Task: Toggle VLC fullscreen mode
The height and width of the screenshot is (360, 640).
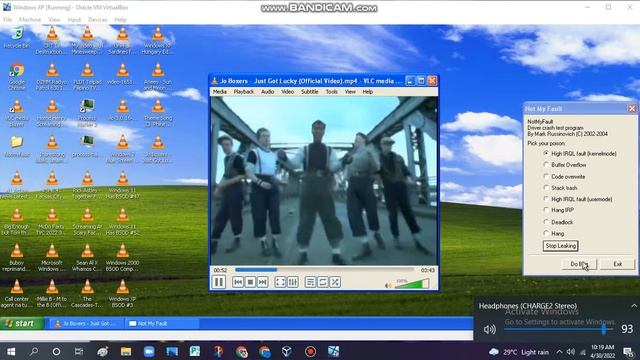Action: pos(280,282)
